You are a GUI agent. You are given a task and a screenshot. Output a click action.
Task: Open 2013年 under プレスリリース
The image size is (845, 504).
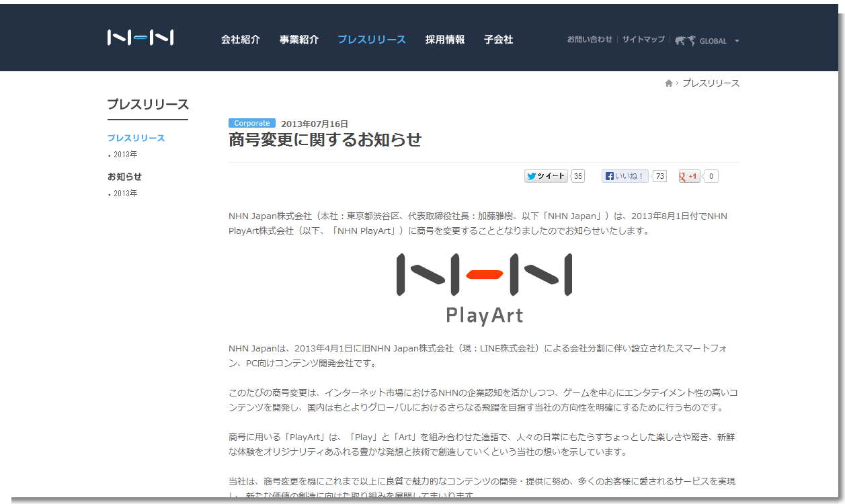click(x=125, y=155)
